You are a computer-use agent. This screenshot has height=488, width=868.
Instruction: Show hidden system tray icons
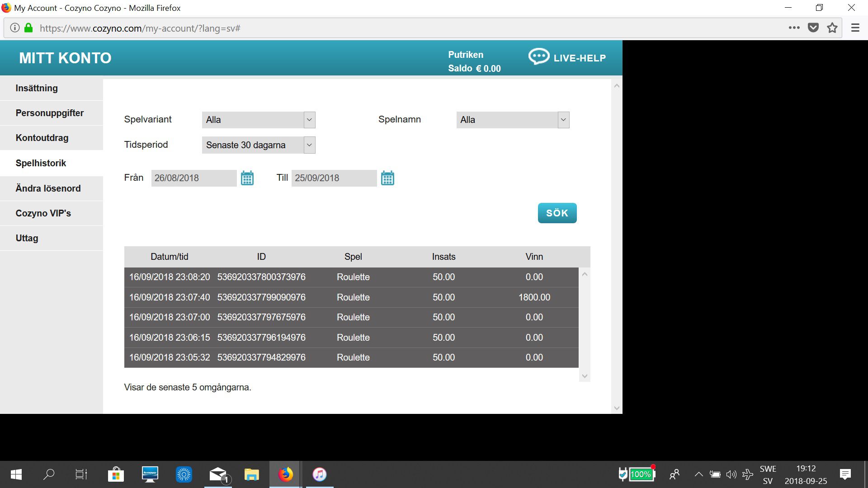698,474
